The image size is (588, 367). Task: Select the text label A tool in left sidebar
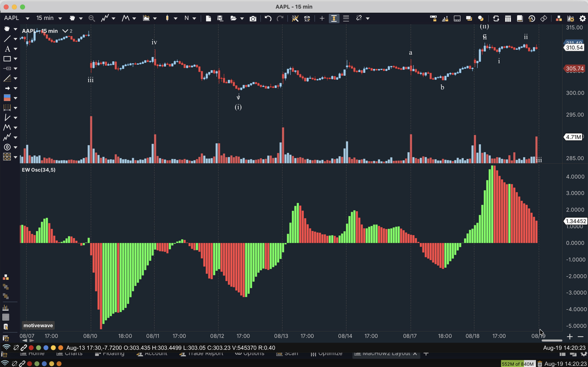(7, 49)
